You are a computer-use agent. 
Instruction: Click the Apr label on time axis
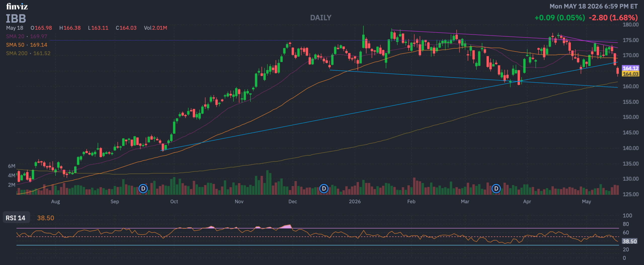pyautogui.click(x=527, y=202)
